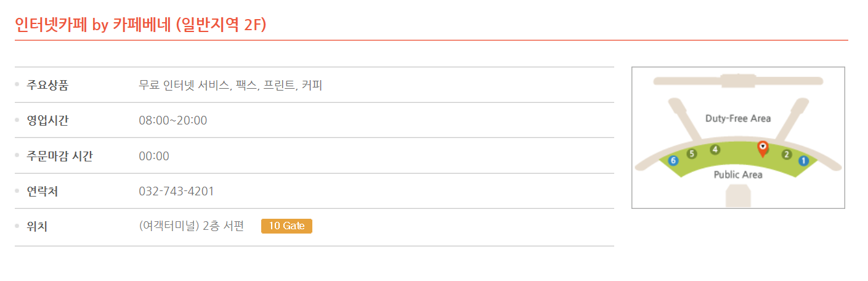Click the 영업시간 row label
Screen dimensions: 868x281
coord(47,120)
